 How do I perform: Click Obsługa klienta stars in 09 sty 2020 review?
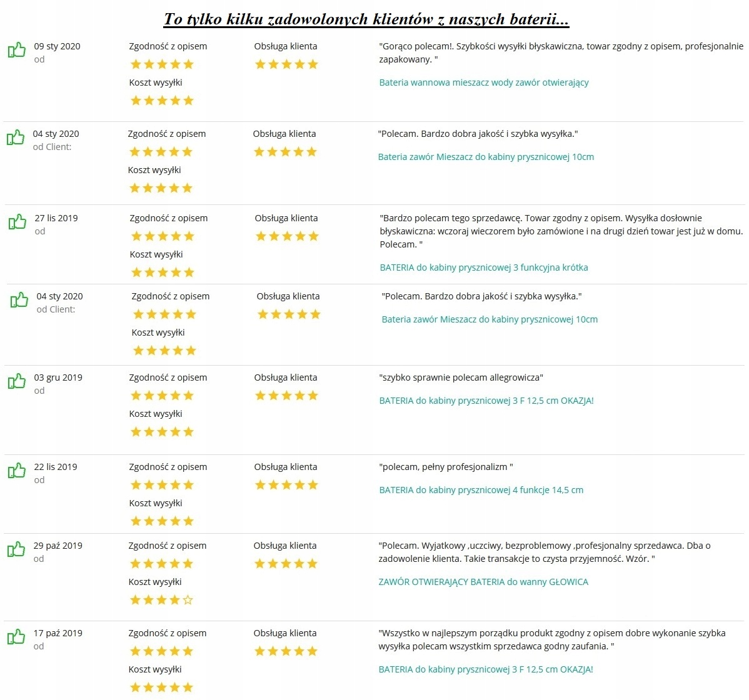(x=286, y=64)
